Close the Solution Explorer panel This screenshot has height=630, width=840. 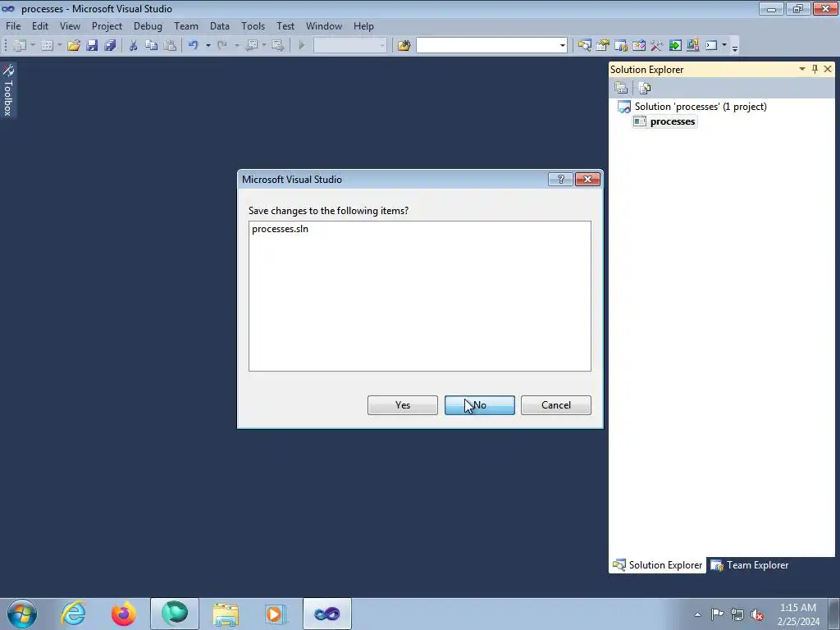tap(828, 69)
